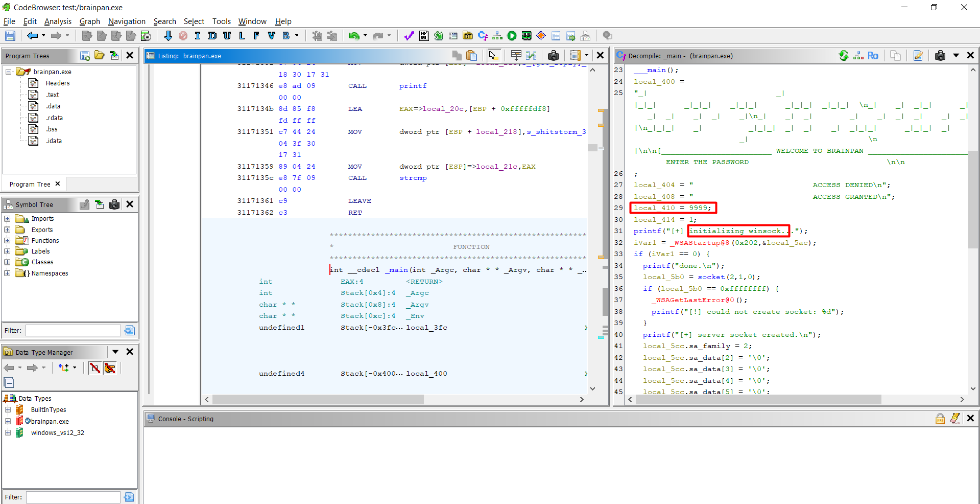
Task: Expand the Functions folder in Symbol Tree
Action: [8, 240]
